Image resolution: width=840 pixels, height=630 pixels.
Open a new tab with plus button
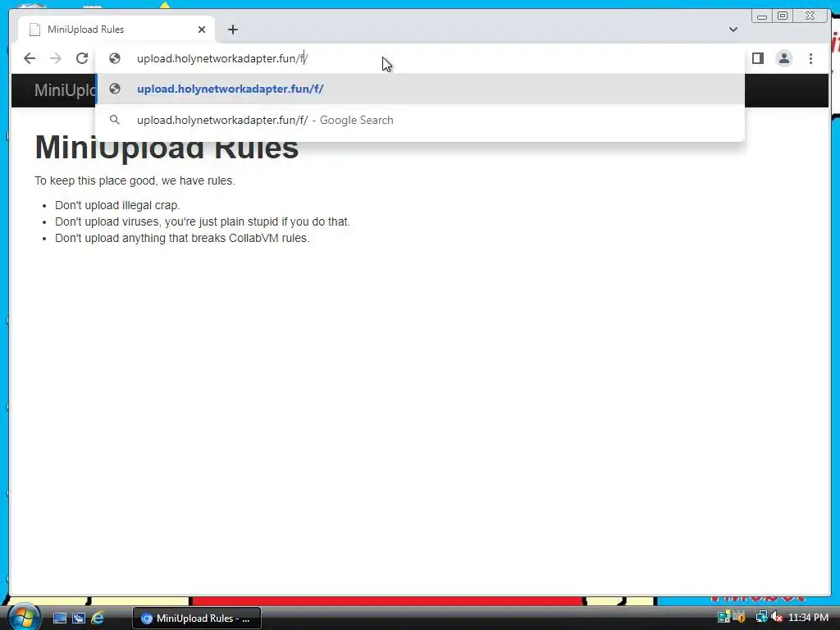[x=232, y=30]
